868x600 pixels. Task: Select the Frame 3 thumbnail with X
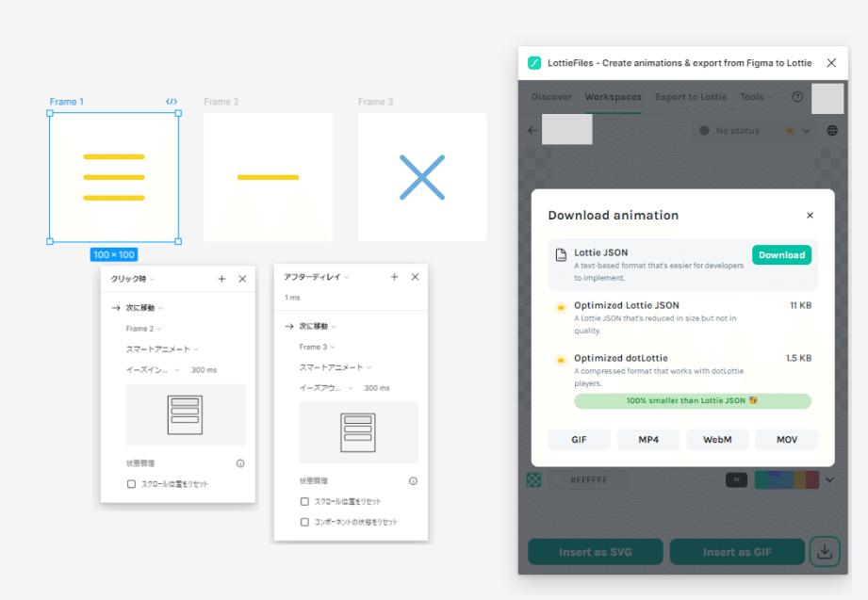coord(422,177)
